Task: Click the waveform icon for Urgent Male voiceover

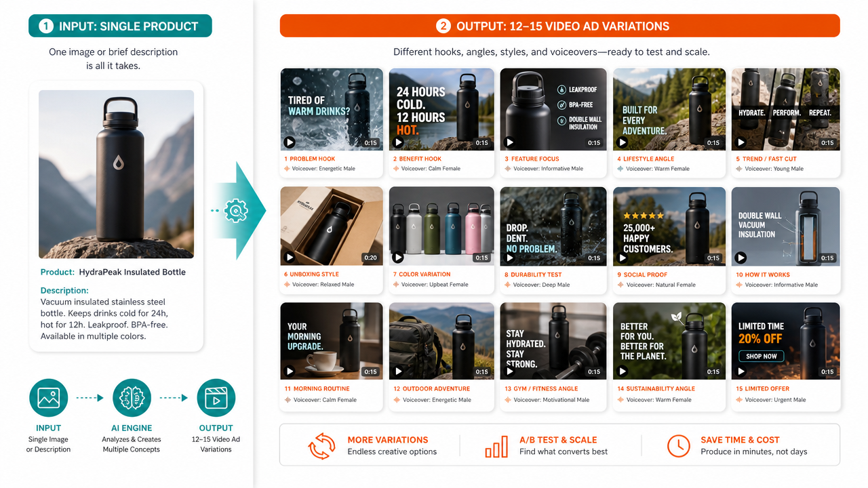Action: coord(740,400)
